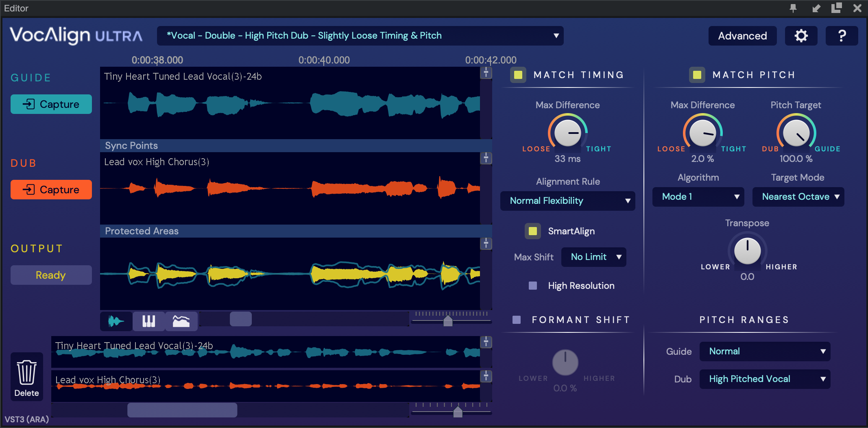Select the energy envelope view icon
This screenshot has height=428, width=868.
click(181, 321)
